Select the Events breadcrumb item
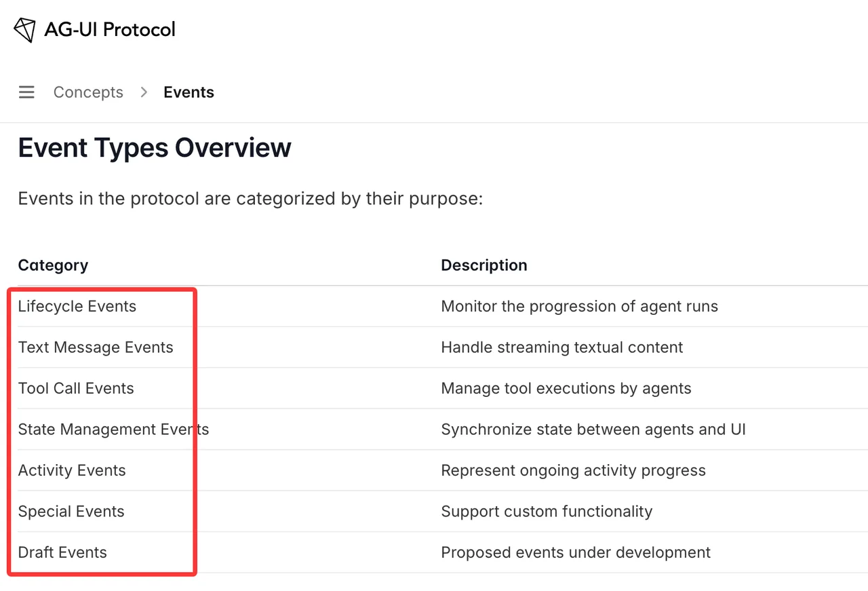 tap(189, 92)
